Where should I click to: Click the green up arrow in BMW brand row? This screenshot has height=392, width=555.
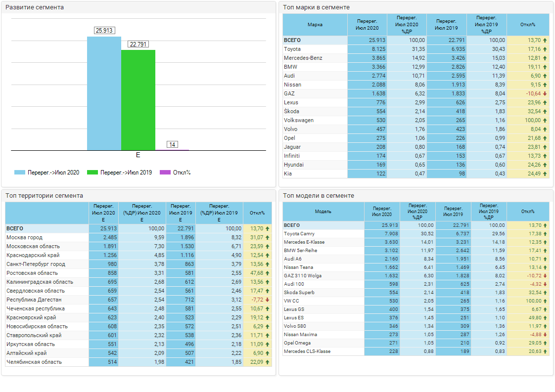(545, 67)
